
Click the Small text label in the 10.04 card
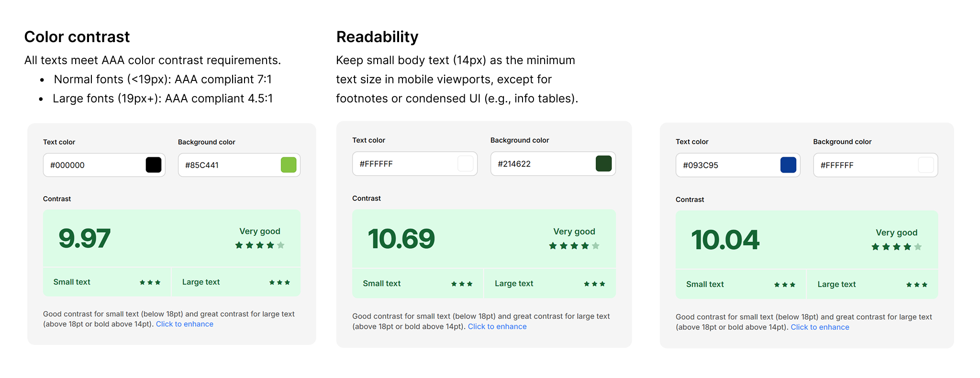pos(705,284)
